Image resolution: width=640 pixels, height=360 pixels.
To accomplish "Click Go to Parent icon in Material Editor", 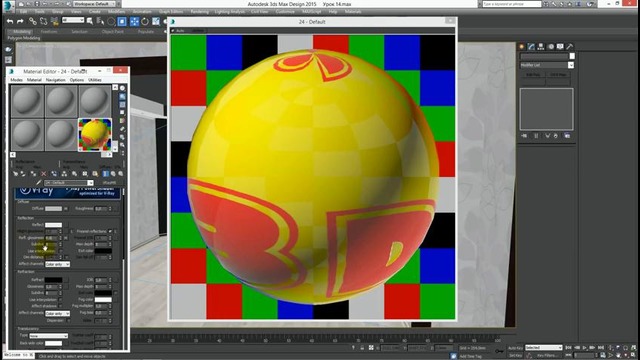I will (113, 173).
